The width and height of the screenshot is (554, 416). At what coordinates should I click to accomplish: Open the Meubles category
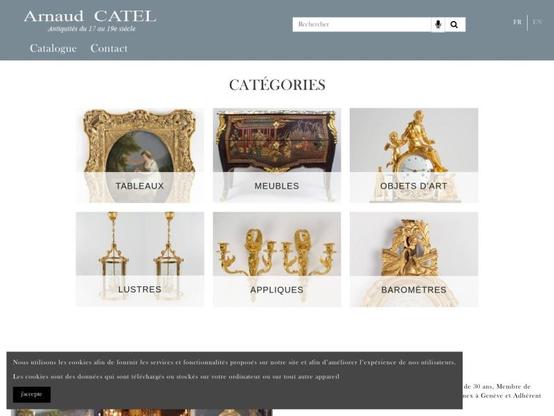tap(277, 186)
